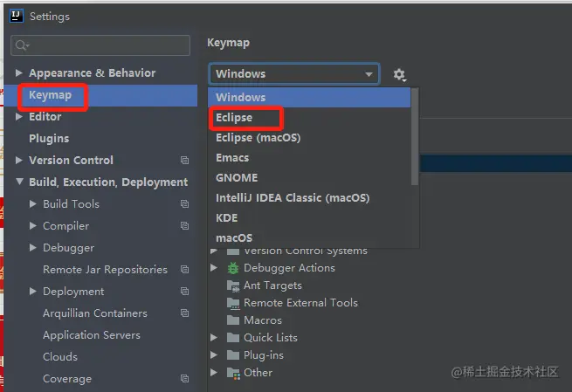The width and height of the screenshot is (572, 392).
Task: Select Debugger Actions tree row
Action: [289, 268]
